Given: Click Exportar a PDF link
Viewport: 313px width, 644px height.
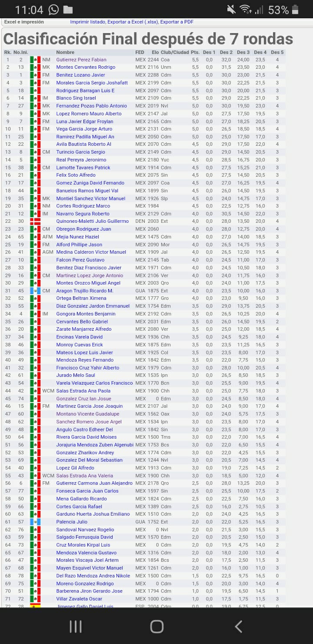Looking at the screenshot, I should (x=177, y=22).
